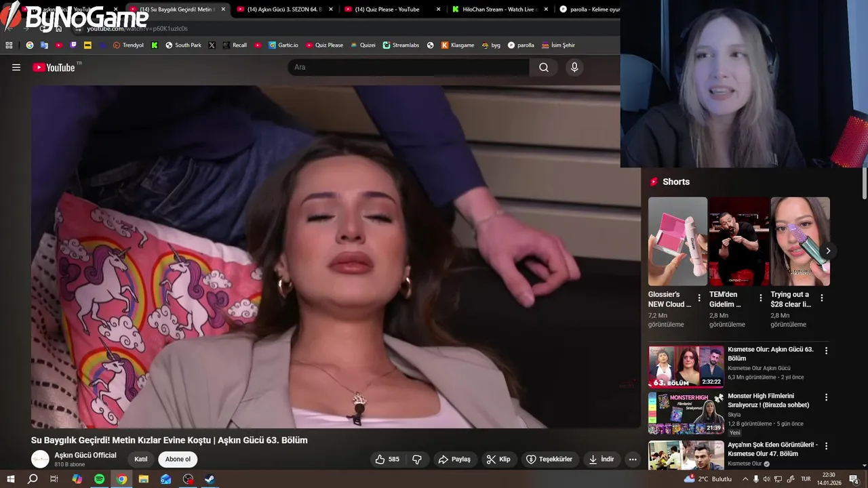Open the Twitch bookmark icon
This screenshot has width=868, height=488.
tap(73, 45)
